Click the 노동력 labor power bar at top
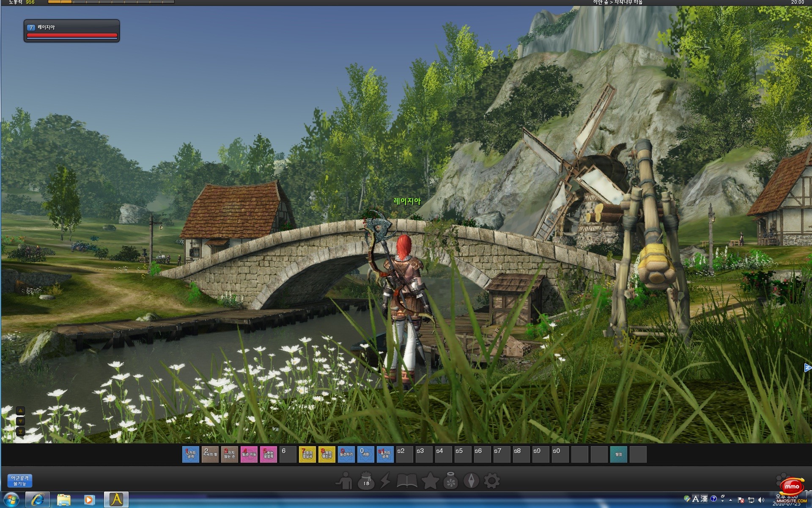This screenshot has width=812, height=508. 111,2
